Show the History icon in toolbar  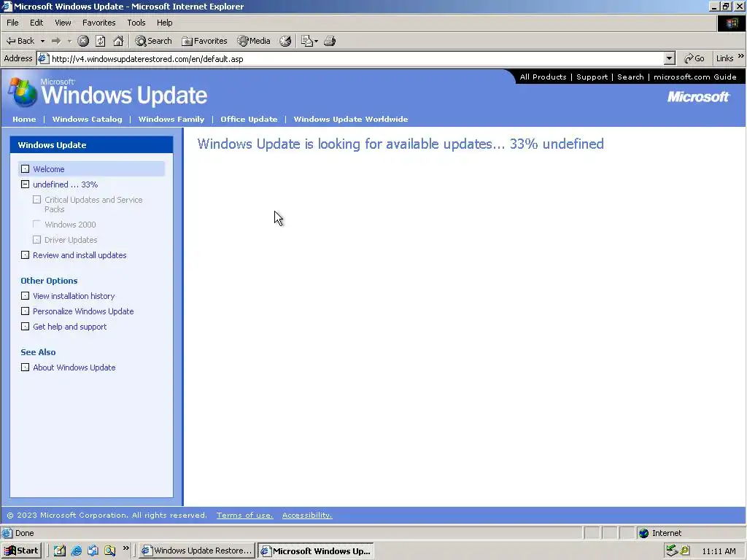point(285,41)
